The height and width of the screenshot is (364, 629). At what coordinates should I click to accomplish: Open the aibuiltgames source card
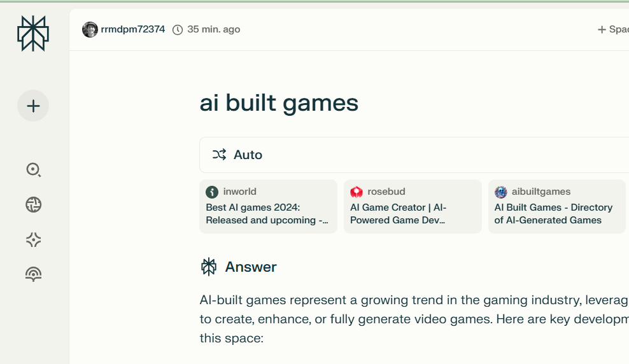tap(557, 206)
